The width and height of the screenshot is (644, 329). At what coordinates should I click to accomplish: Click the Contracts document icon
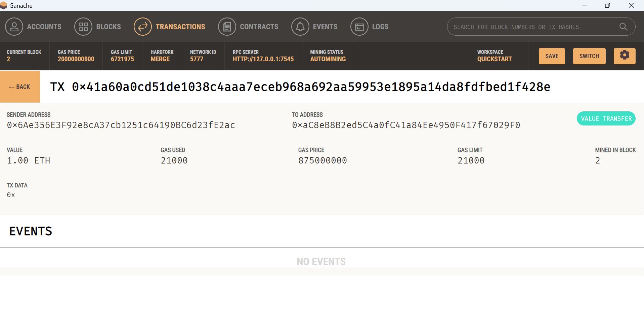tap(227, 27)
